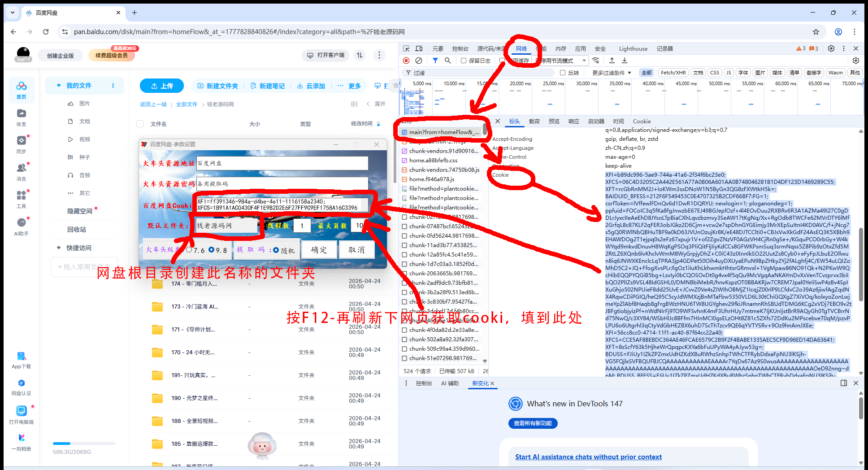Click the 默认文件夹 input field
868x470 pixels.
pos(226,226)
